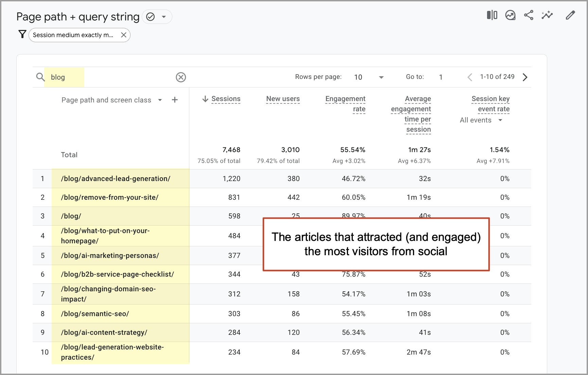
Task: Sort by Engagement rate column
Action: [345, 104]
